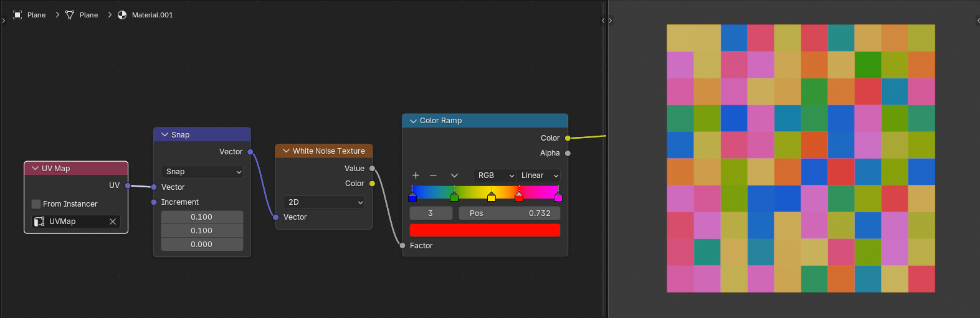
Task: Click the Color output socket on White Noise
Action: [373, 184]
